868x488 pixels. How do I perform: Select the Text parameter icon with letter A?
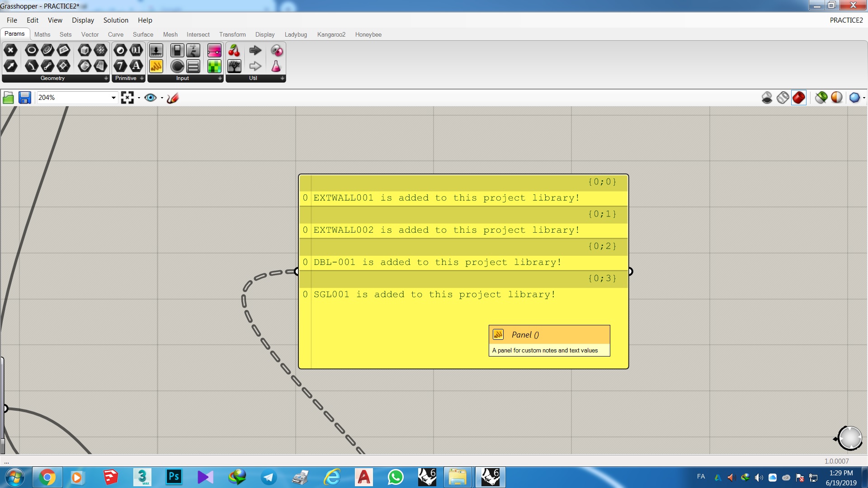click(x=136, y=66)
